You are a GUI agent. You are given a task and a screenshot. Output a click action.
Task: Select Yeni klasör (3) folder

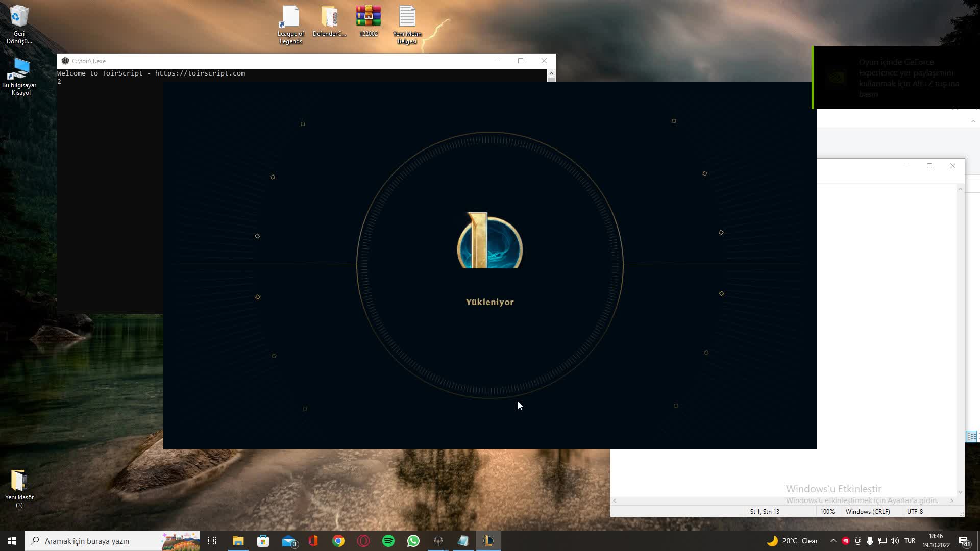pos(19,489)
